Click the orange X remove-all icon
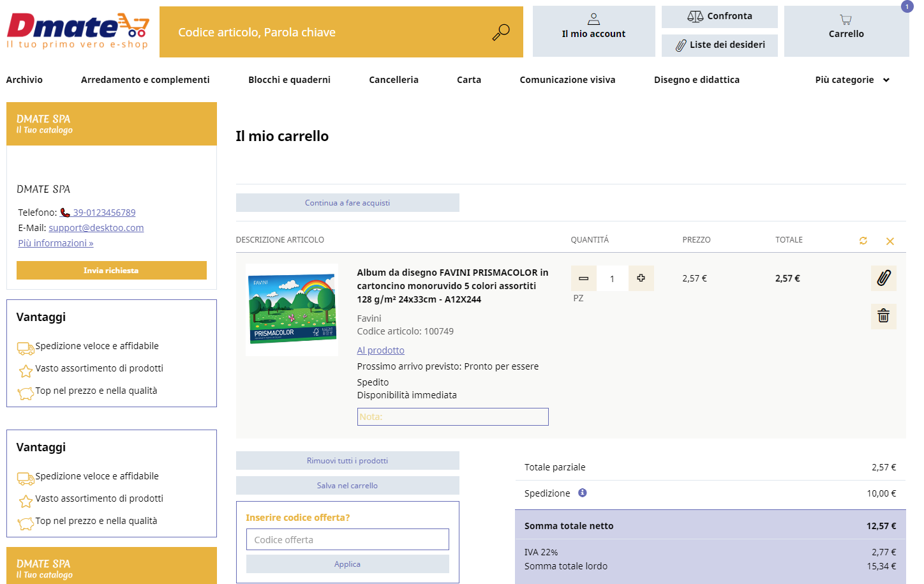This screenshot has width=924, height=584. pos(890,241)
